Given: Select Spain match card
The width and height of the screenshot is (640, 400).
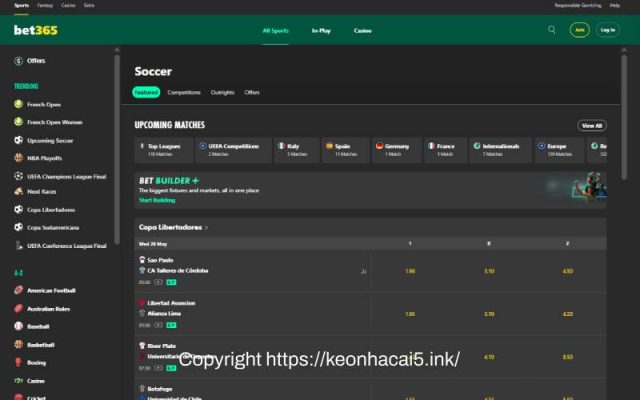Looking at the screenshot, I should coord(345,150).
